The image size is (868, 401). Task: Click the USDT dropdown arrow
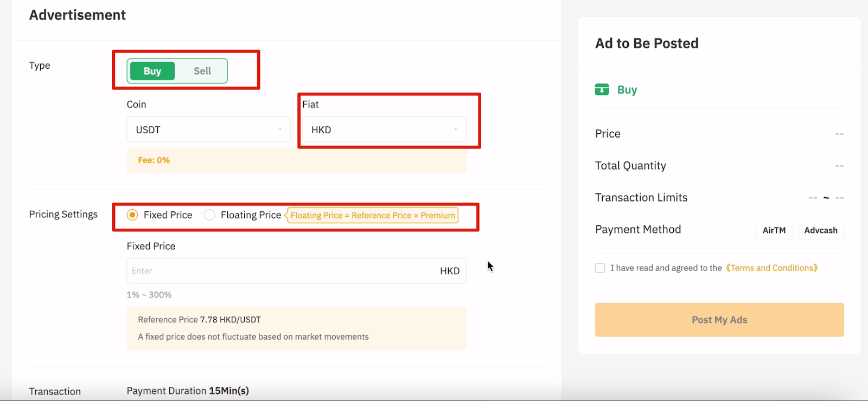[x=280, y=129]
